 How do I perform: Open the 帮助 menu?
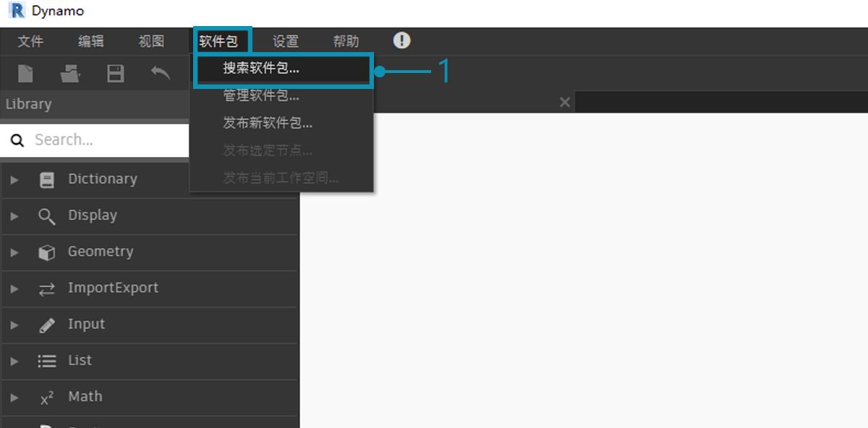pyautogui.click(x=346, y=41)
